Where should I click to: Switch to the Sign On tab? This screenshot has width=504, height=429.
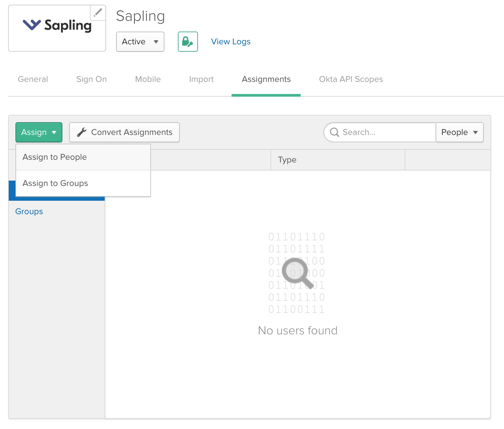pos(92,79)
